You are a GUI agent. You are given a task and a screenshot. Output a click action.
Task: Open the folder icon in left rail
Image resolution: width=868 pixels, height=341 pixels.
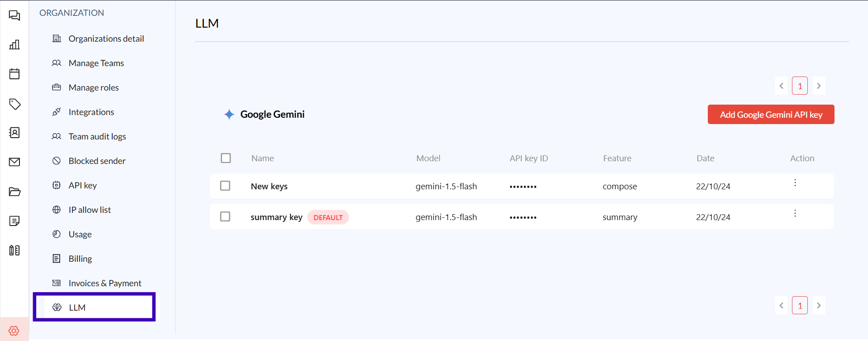coord(14,192)
